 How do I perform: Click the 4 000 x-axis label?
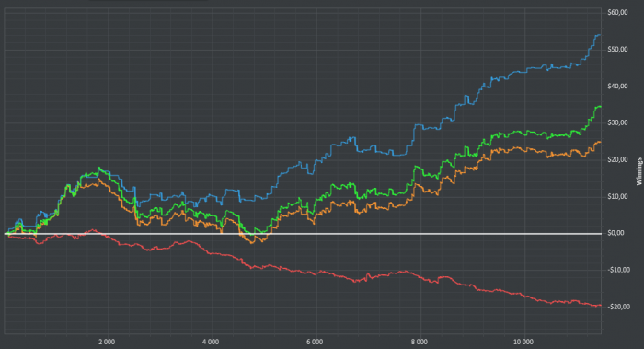(211, 342)
